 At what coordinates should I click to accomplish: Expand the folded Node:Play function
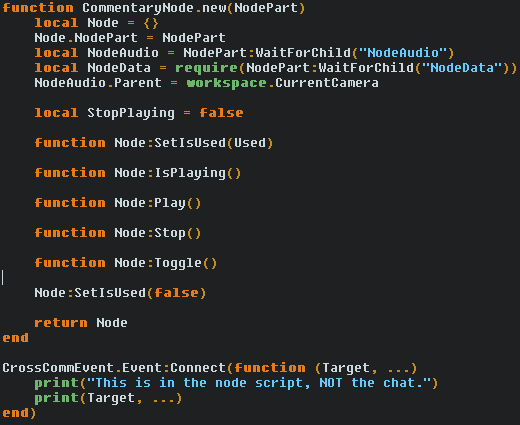[x=118, y=203]
